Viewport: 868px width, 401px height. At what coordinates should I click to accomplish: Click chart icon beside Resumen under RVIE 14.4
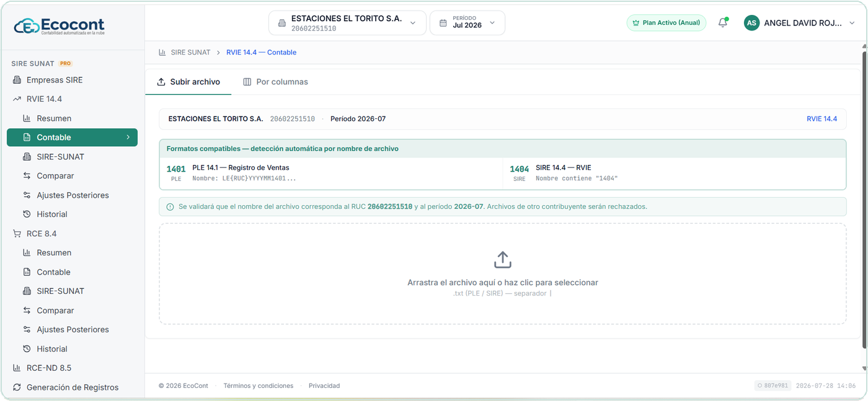(27, 118)
